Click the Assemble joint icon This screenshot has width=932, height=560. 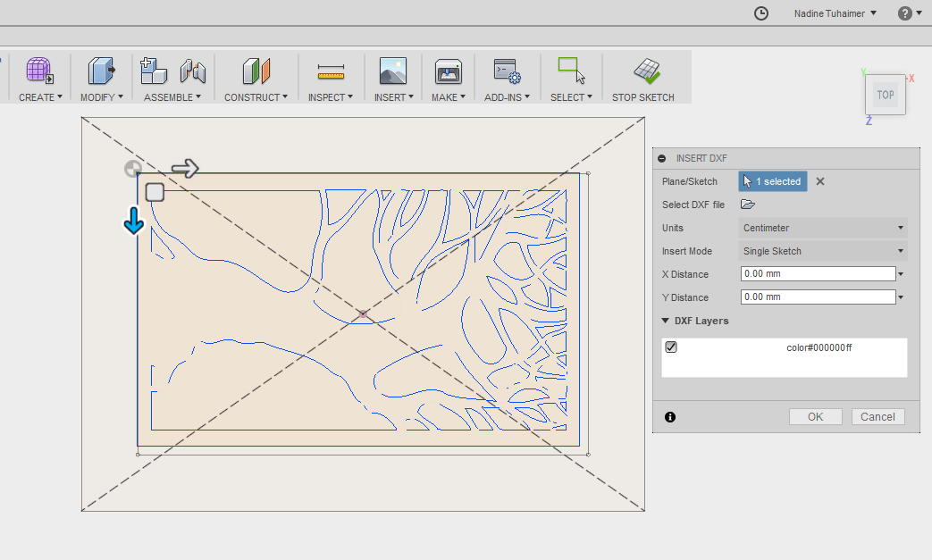(193, 71)
